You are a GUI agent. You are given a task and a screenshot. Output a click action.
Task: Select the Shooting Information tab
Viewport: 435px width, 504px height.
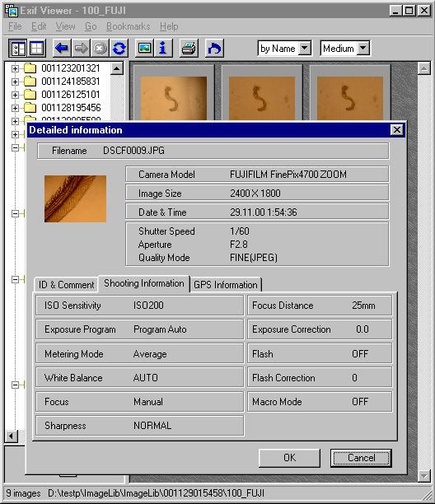tap(144, 283)
